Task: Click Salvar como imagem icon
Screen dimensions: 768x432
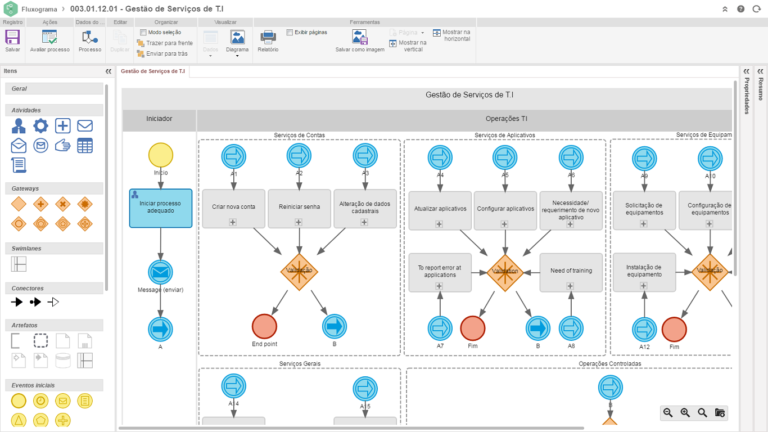Action: click(x=359, y=36)
